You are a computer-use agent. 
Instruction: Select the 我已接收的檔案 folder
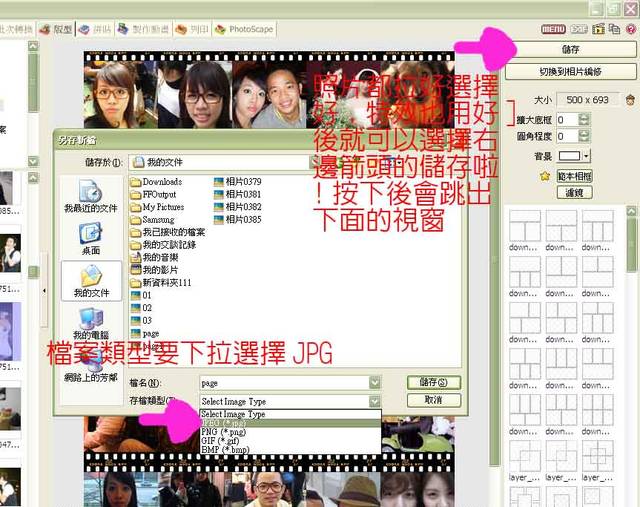click(168, 232)
